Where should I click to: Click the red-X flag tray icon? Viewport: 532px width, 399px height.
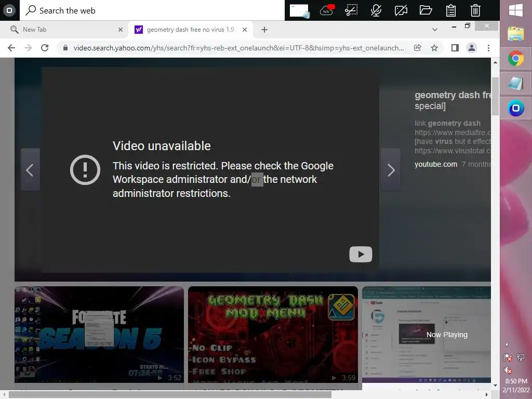coord(508,357)
